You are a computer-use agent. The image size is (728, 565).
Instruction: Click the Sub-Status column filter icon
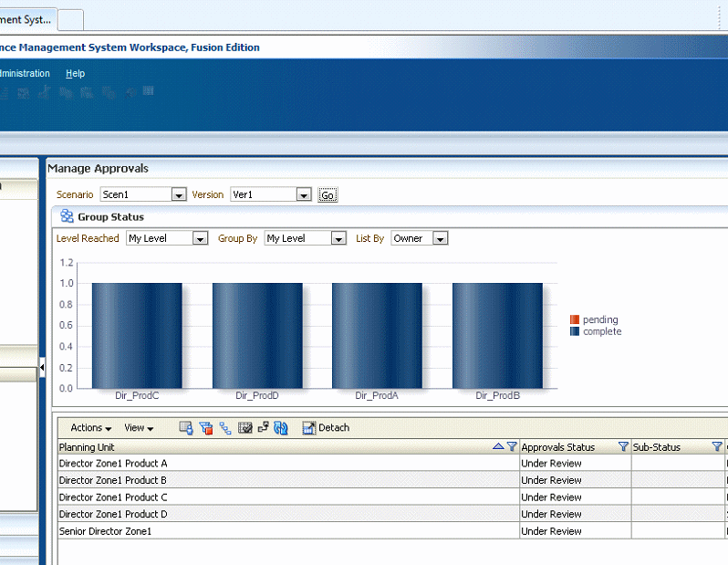tap(717, 446)
